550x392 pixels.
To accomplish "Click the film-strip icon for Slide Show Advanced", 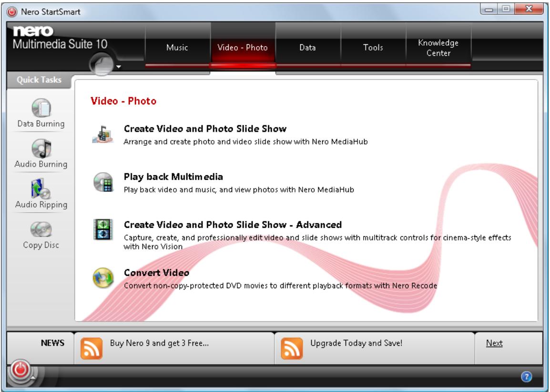I will 103,230.
